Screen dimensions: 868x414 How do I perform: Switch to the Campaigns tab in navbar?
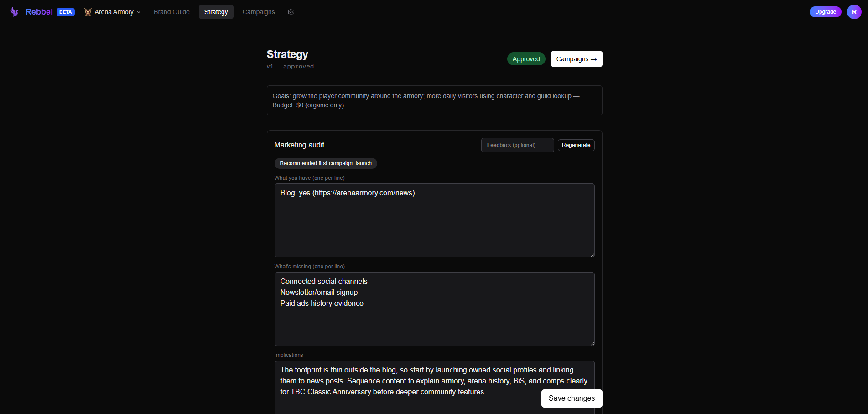coord(259,12)
